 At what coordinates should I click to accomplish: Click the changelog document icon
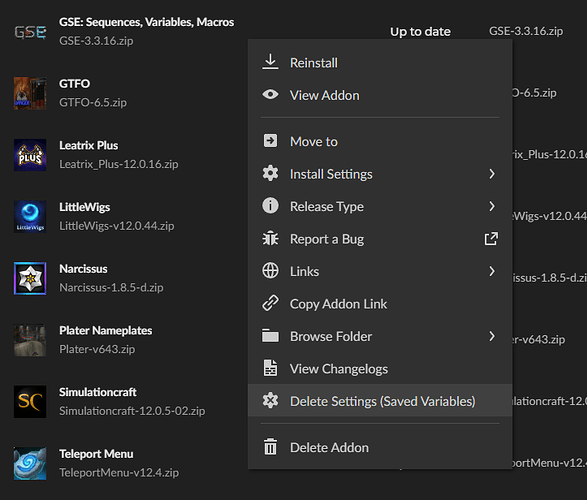point(270,368)
